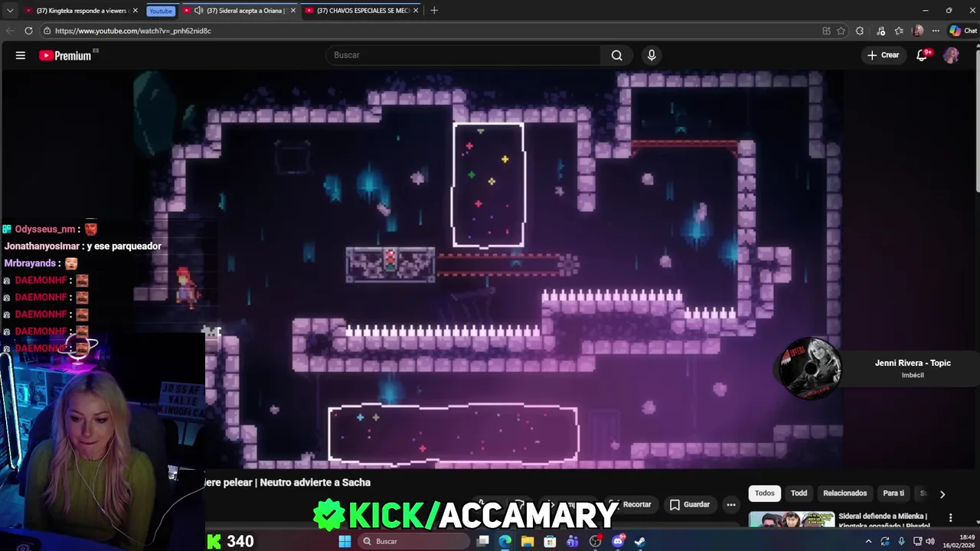The image size is (980, 551).
Task: Open options menu for Sideral defiende video
Action: [x=951, y=518]
